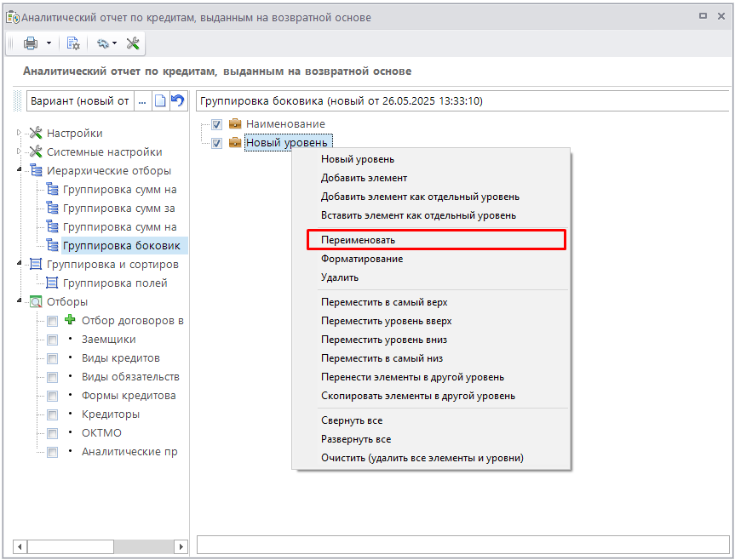Screen dimensions: 735x560
Task: Uncheck the Наименование checkbox
Action: (x=216, y=124)
